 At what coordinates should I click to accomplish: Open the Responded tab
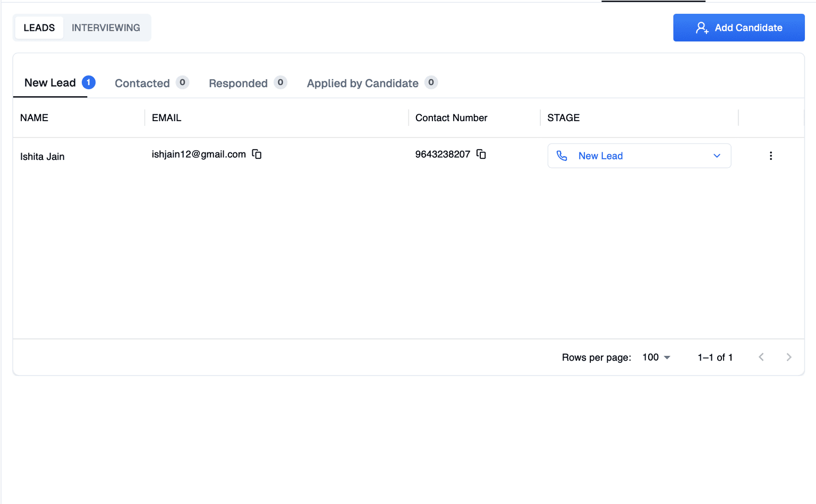(x=248, y=83)
